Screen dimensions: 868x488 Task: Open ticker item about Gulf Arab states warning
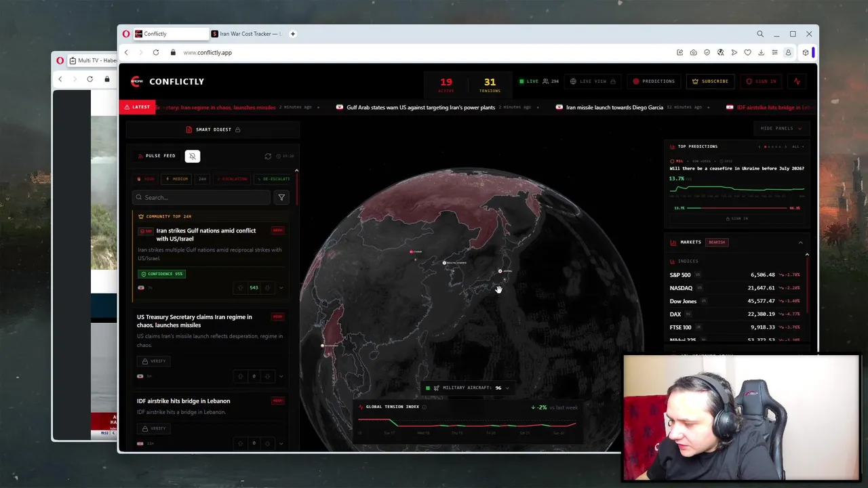pos(420,107)
